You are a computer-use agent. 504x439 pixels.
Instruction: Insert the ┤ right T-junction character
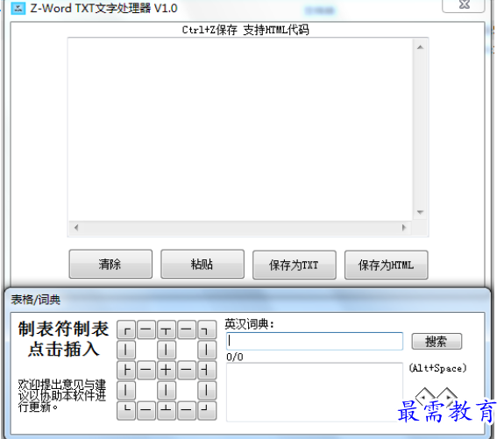coord(207,371)
